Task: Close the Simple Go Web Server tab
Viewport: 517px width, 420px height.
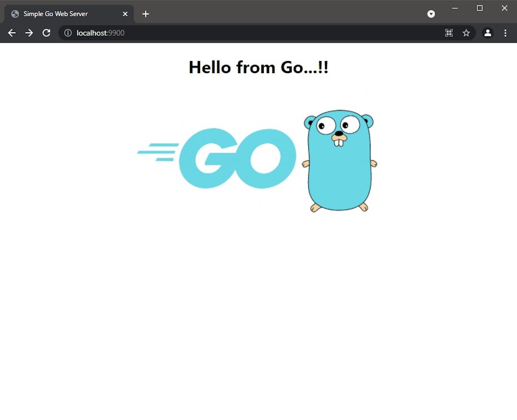Action: [x=125, y=14]
